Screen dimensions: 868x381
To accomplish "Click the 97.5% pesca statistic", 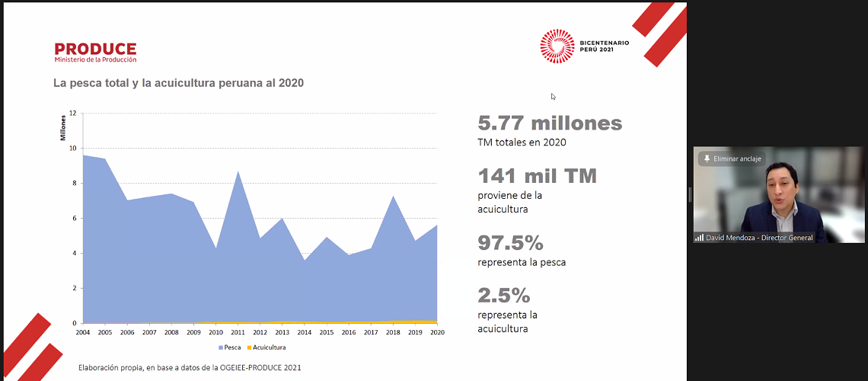I will (510, 243).
